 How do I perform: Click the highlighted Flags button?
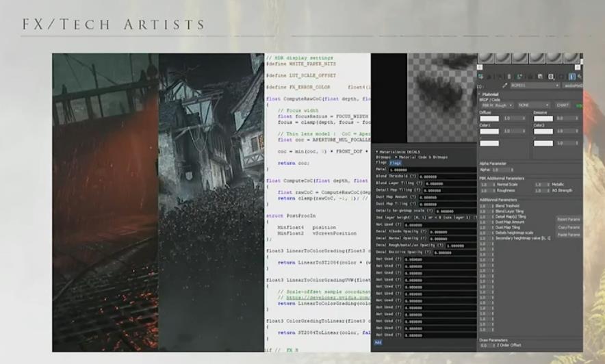tap(395, 163)
